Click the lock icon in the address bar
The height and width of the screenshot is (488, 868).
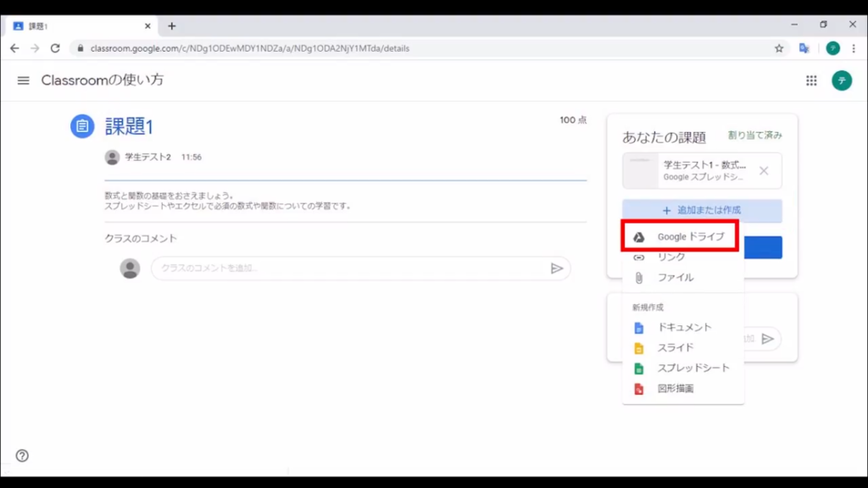81,48
